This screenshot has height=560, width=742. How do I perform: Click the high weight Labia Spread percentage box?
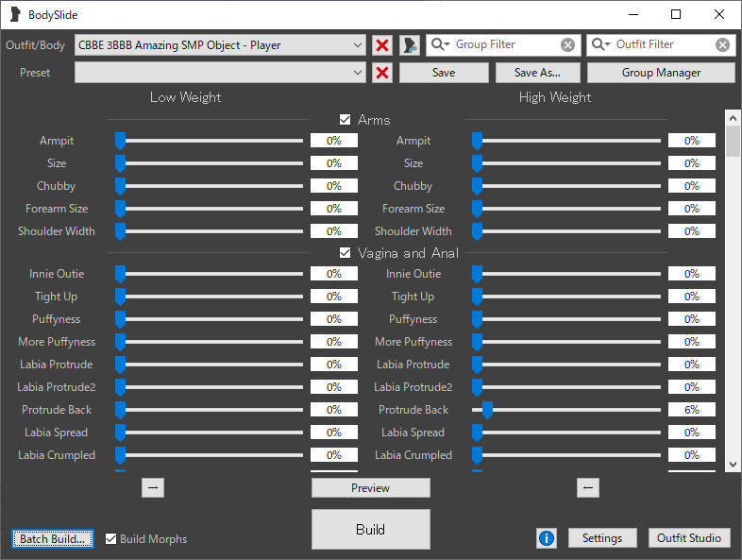[691, 433]
